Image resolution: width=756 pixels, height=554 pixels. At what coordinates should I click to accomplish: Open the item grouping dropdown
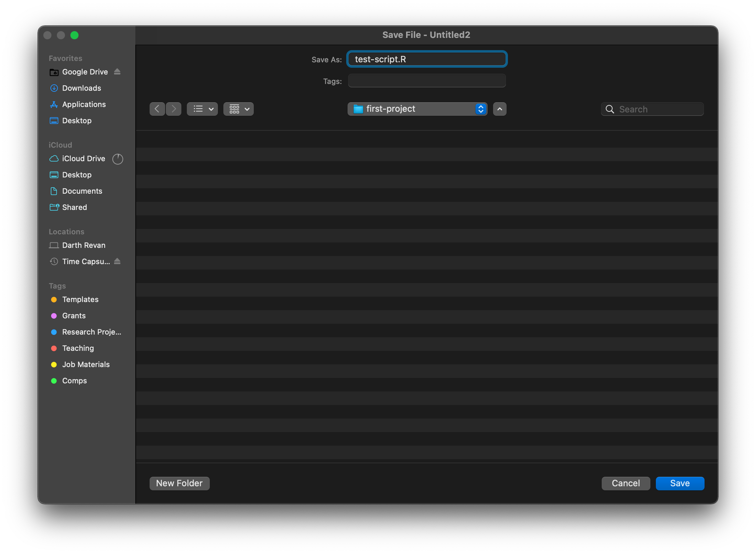pyautogui.click(x=239, y=109)
